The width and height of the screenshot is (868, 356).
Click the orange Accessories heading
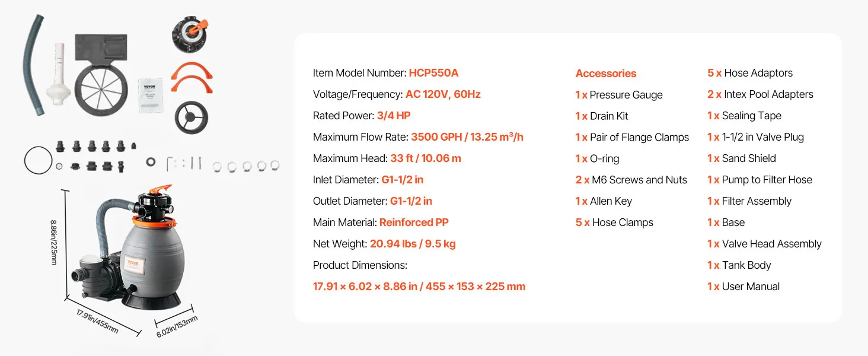point(605,74)
